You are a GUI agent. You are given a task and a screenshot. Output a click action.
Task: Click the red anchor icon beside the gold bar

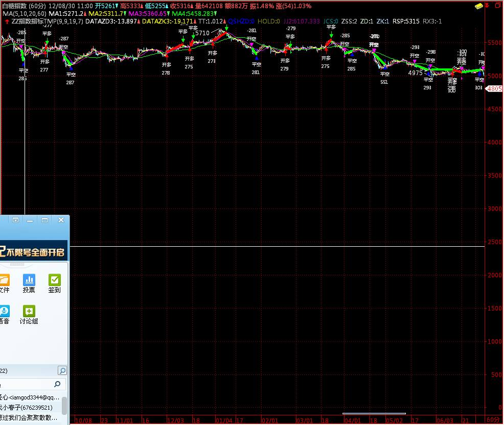[x=487, y=6]
